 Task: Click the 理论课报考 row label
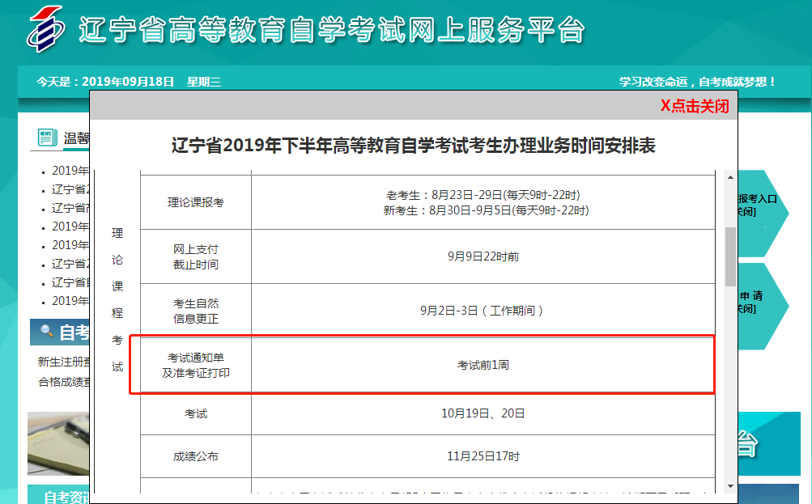[x=196, y=202]
